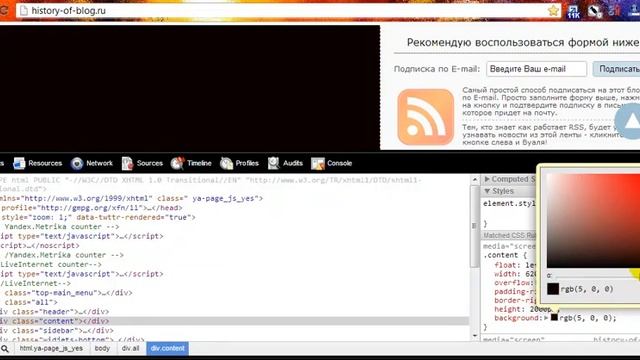640x360 pixels.
Task: Switch to the Console tab
Action: point(331,163)
